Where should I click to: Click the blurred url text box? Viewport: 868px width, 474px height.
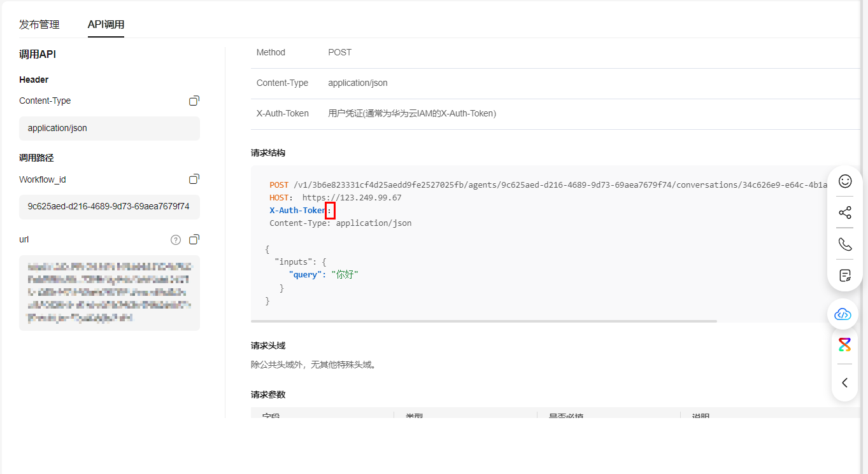pyautogui.click(x=110, y=293)
